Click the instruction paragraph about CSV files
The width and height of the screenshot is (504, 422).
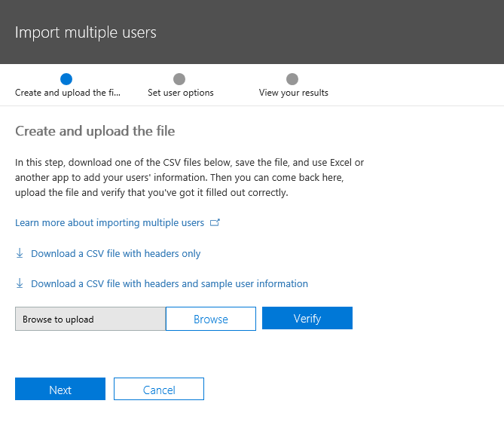pyautogui.click(x=189, y=177)
